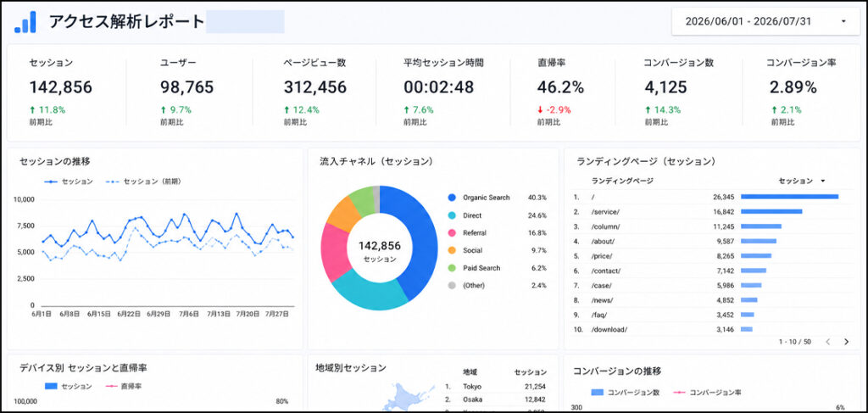868x413 pixels.
Task: Click the (Other) legend color dot
Action: 452,286
